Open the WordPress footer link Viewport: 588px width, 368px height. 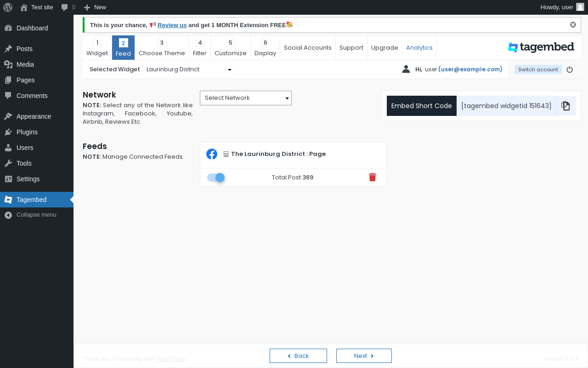click(170, 359)
